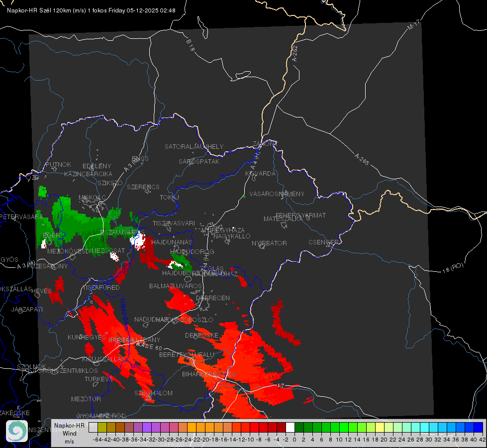Select the TÚRKEVE label
Screen dimensions: 487x448
tap(98, 379)
